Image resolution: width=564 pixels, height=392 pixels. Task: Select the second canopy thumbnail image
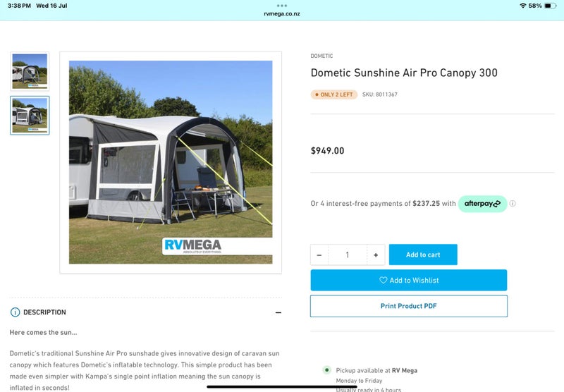(x=30, y=116)
